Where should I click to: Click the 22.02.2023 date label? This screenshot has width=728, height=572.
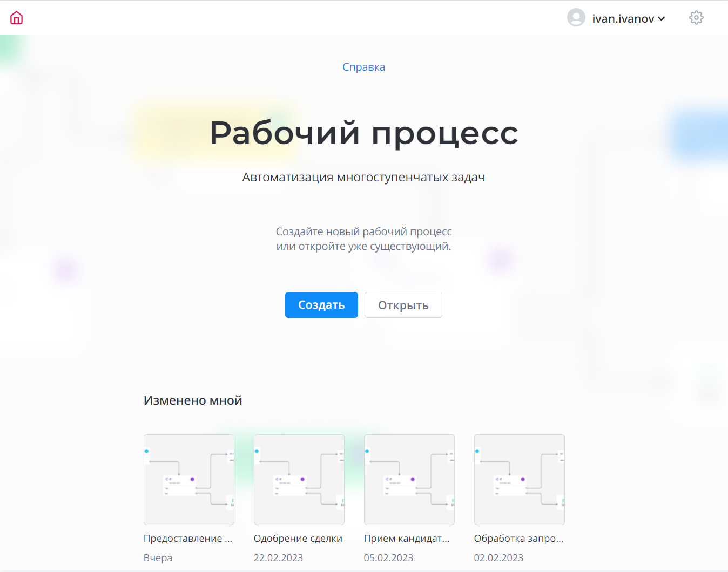click(278, 558)
